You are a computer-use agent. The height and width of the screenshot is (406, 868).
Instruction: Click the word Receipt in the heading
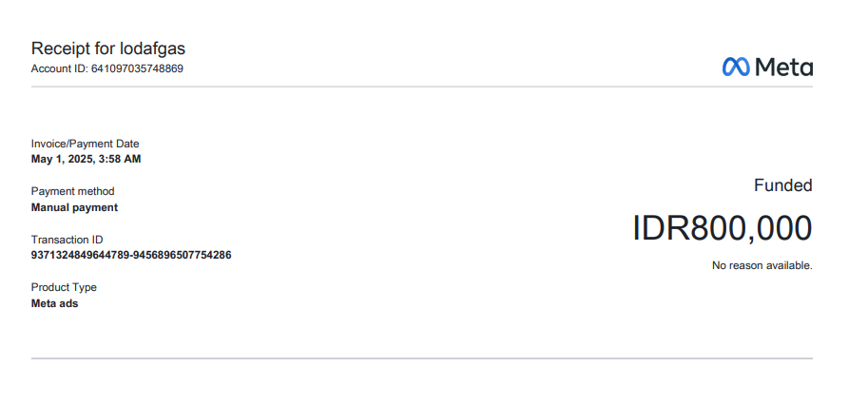pyautogui.click(x=59, y=48)
